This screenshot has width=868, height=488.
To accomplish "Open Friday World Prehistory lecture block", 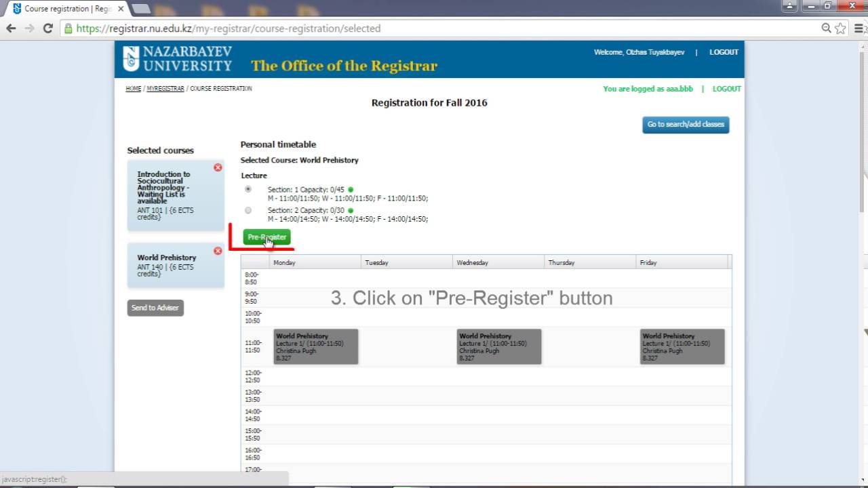I will point(682,346).
